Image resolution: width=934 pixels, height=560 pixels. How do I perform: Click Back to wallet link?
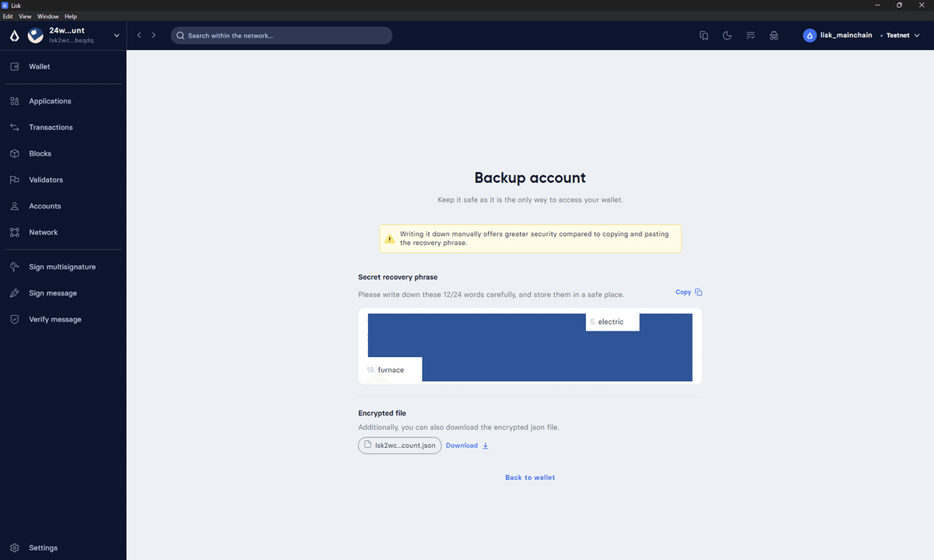click(530, 478)
